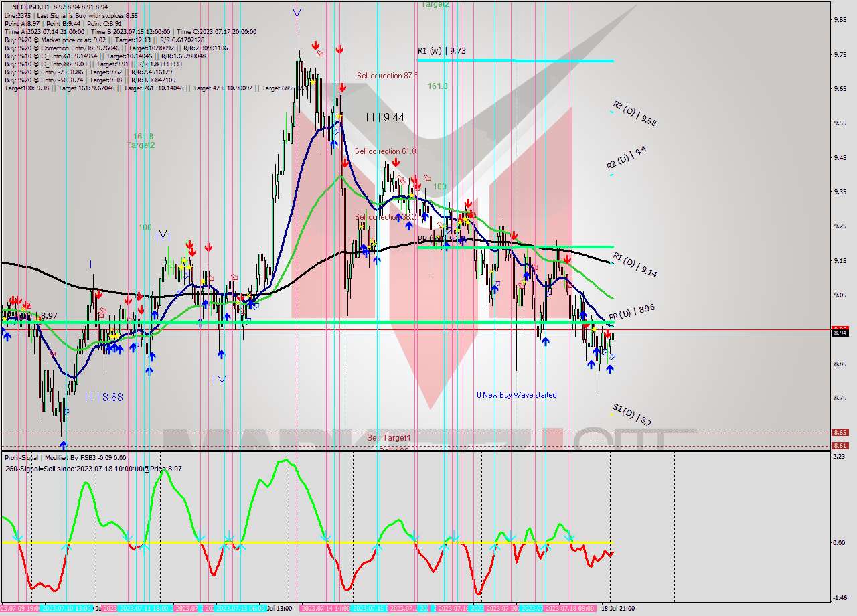Select the '2023.07.18 09:00' time marker

[x=570, y=609]
